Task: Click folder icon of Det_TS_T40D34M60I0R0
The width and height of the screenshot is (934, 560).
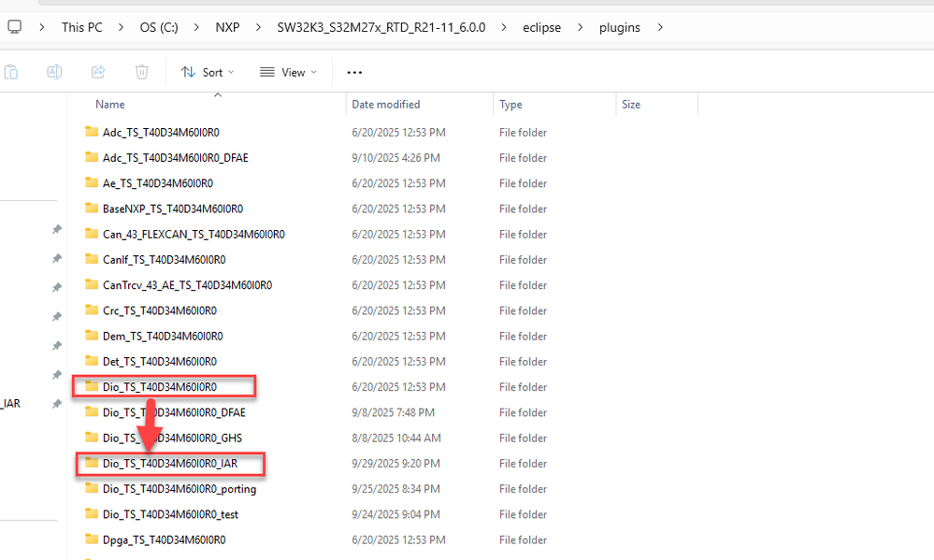Action: tap(91, 361)
